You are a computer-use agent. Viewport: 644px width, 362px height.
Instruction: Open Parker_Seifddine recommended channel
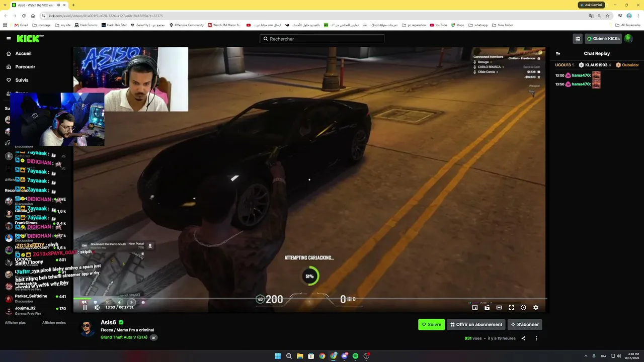click(x=35, y=298)
